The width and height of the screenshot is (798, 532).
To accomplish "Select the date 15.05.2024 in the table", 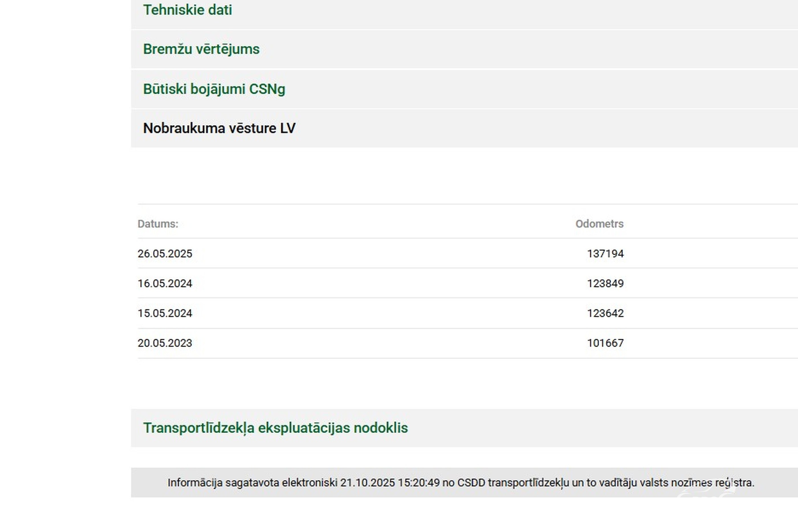I will click(165, 313).
